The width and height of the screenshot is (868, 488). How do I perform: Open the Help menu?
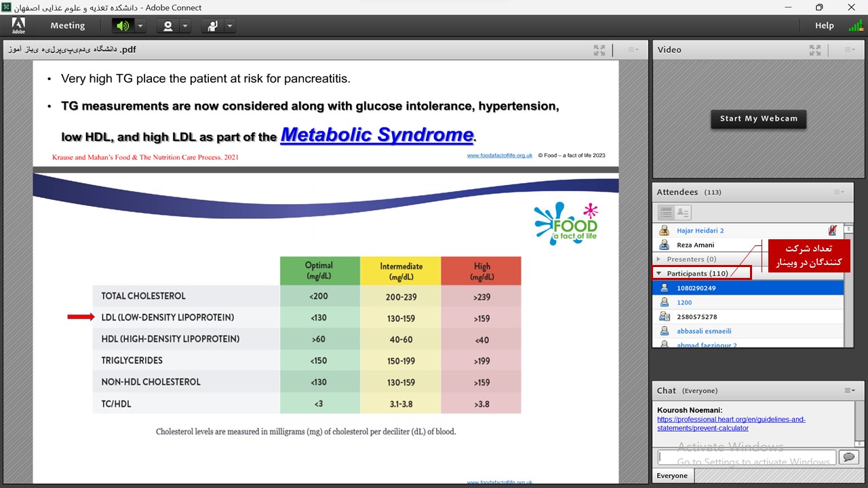pos(824,26)
